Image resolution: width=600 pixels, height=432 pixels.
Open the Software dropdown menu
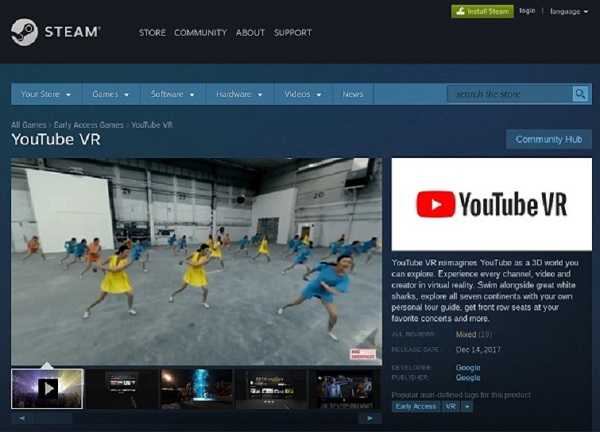(x=174, y=94)
